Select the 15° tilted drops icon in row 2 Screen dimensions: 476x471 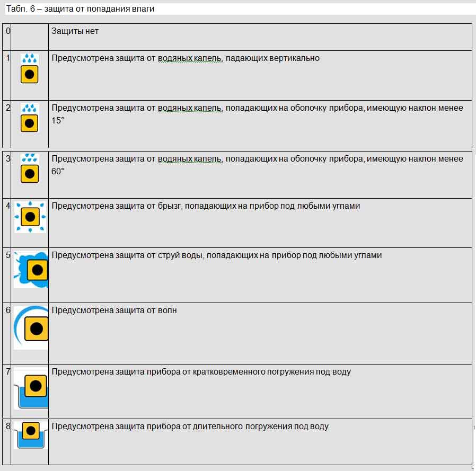click(30, 118)
